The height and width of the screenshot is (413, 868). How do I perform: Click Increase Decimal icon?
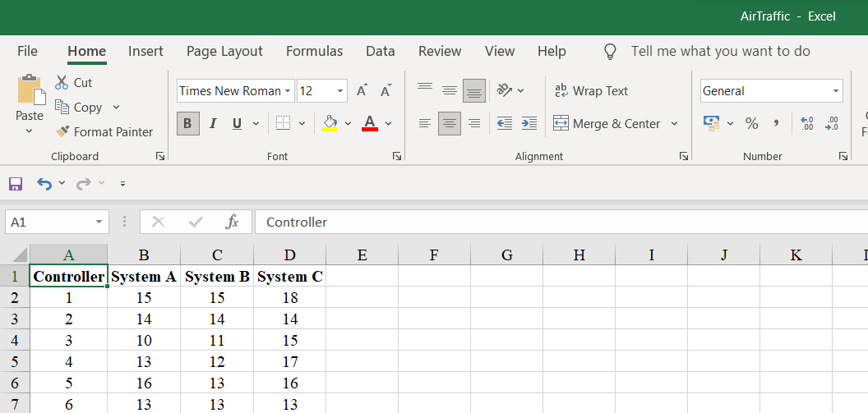pyautogui.click(x=806, y=123)
